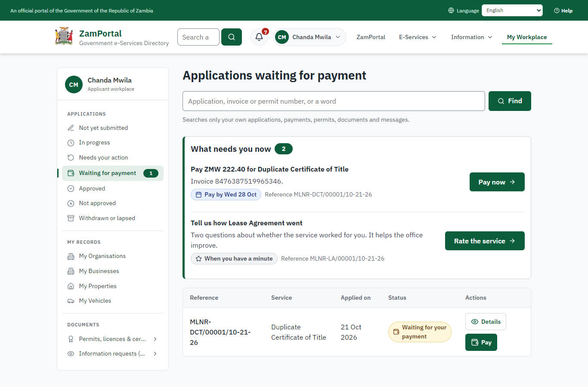This screenshot has width=588, height=387.
Task: Open Not yet submitted applications
Action: tap(113, 128)
